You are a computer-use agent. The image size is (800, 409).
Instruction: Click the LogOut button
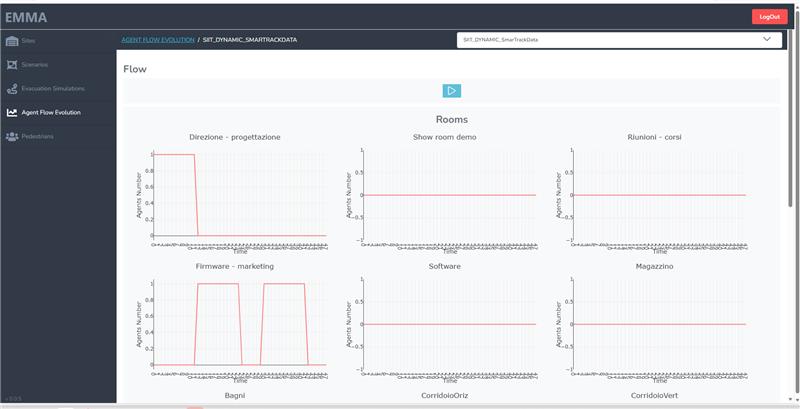click(x=769, y=17)
